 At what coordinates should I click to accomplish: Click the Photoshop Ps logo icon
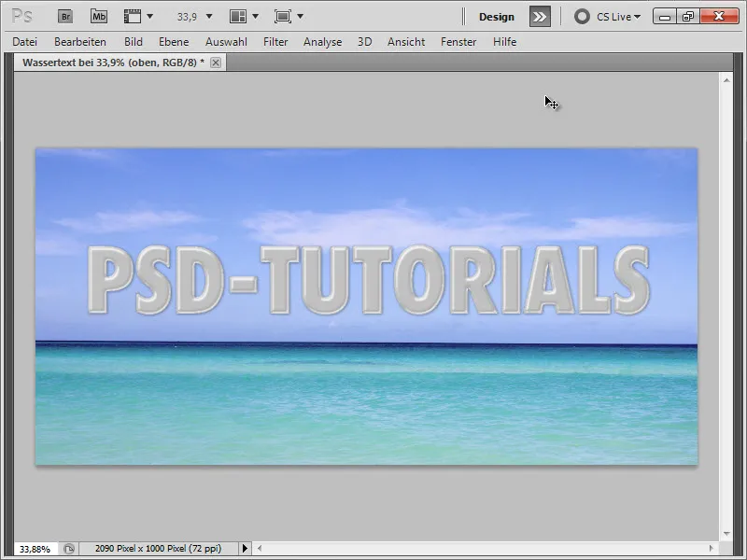(x=21, y=17)
